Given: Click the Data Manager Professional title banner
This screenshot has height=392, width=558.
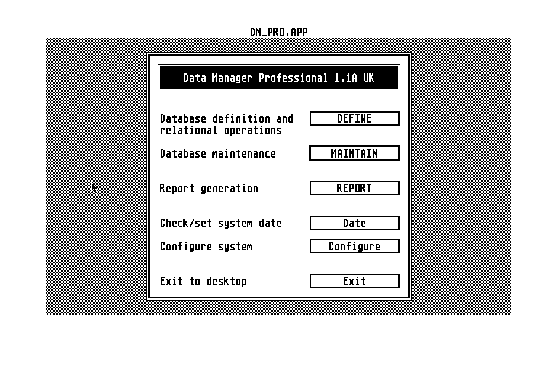Looking at the screenshot, I should [279, 78].
